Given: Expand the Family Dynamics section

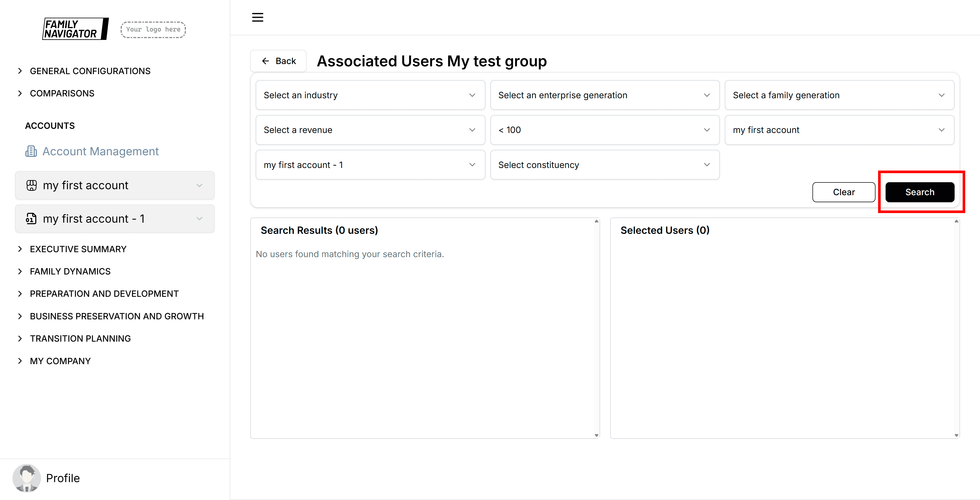Looking at the screenshot, I should pyautogui.click(x=70, y=271).
